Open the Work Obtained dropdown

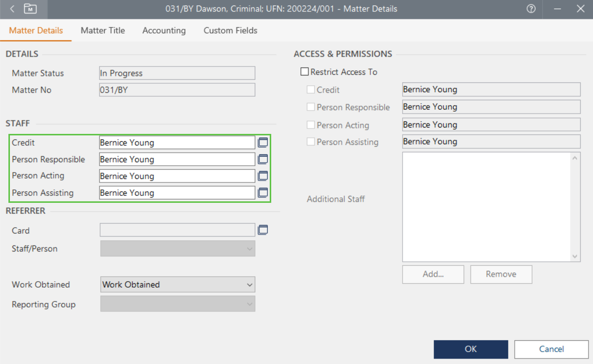tap(178, 285)
